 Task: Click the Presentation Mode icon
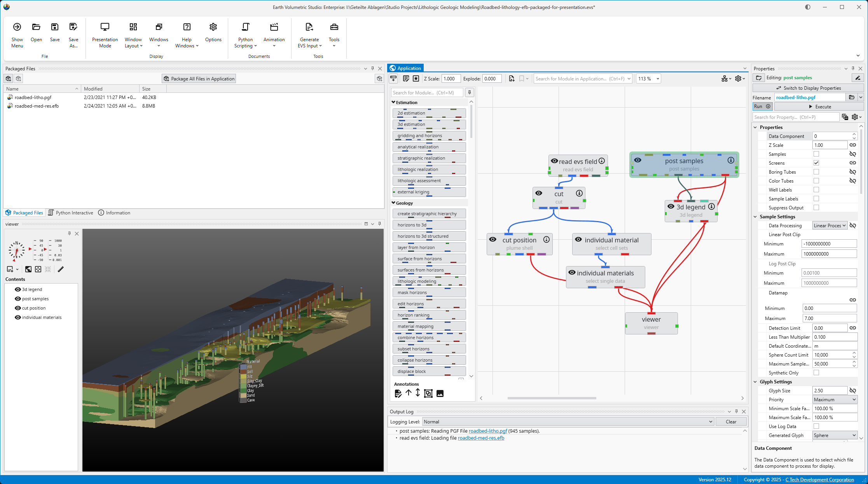105,27
